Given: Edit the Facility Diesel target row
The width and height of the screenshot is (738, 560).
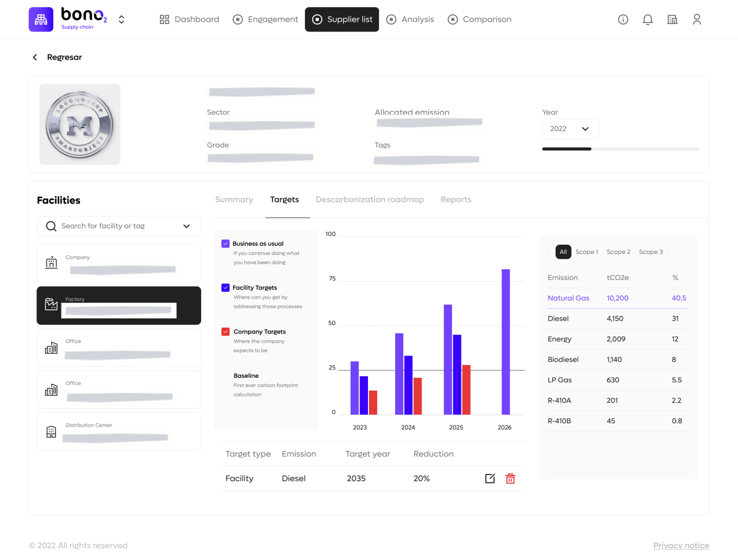Looking at the screenshot, I should click(490, 478).
